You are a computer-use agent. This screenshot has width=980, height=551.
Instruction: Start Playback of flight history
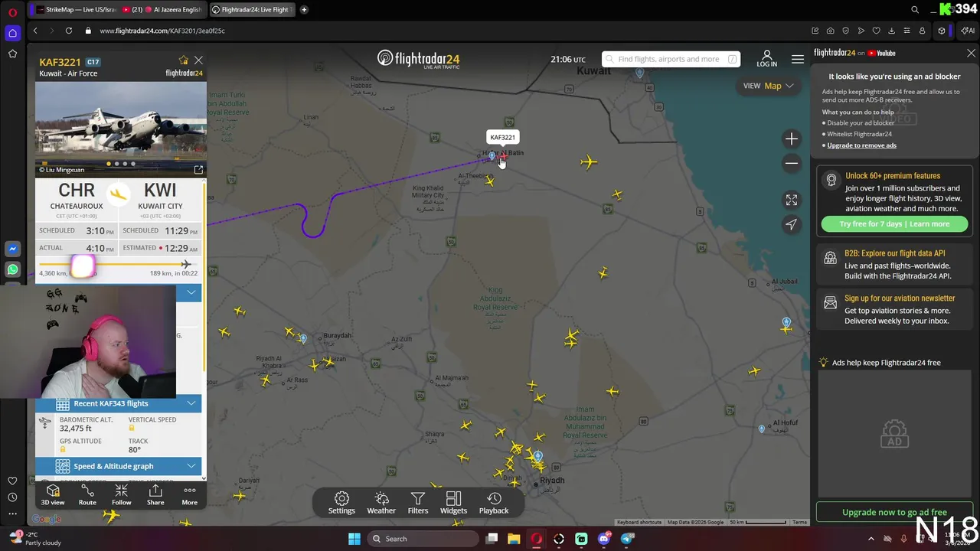(494, 503)
